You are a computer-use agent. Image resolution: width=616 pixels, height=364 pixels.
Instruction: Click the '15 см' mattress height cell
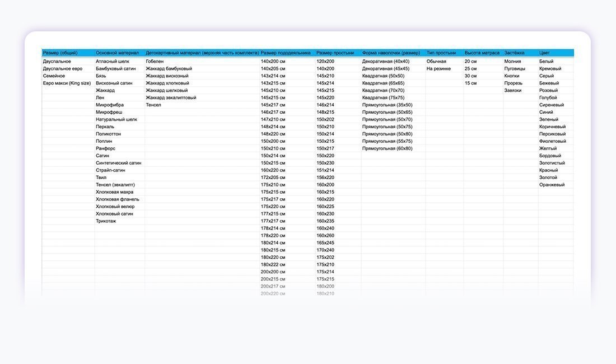point(470,83)
